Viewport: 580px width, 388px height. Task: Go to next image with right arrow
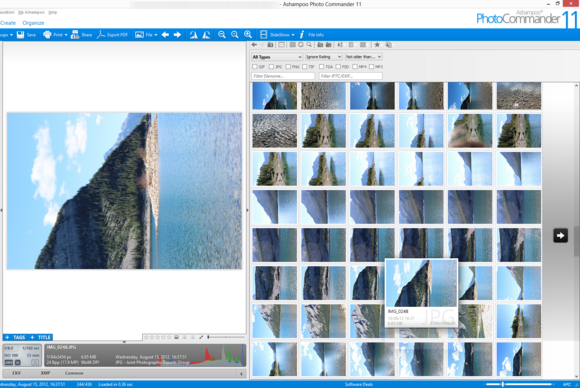tap(178, 35)
